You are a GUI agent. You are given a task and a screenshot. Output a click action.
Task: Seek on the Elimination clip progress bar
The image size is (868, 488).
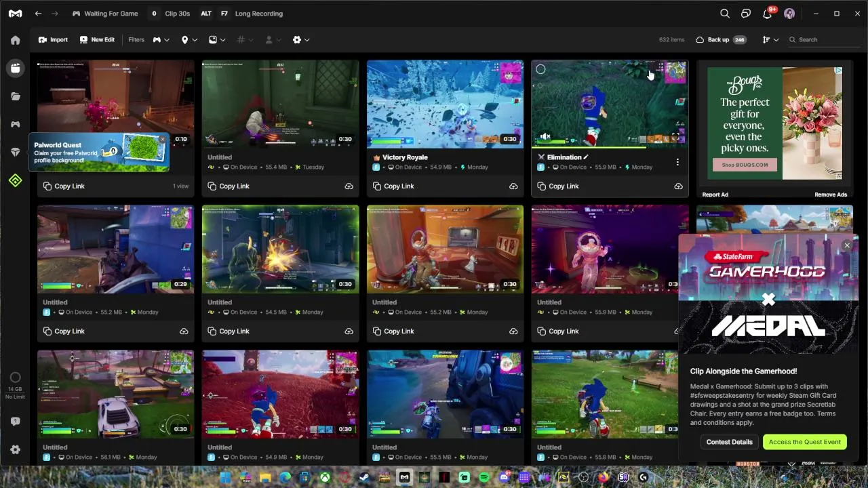(x=610, y=146)
